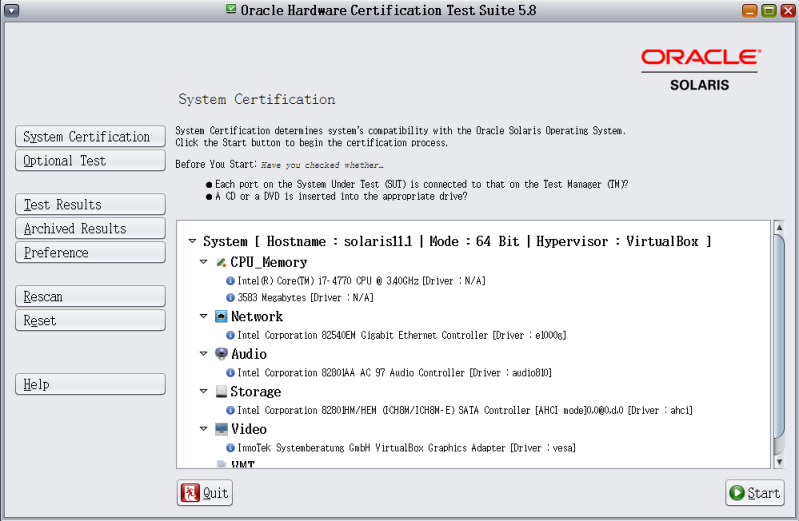Screen dimensions: 799x521
Task: Open the window menu icon in title bar
Action: pos(11,10)
